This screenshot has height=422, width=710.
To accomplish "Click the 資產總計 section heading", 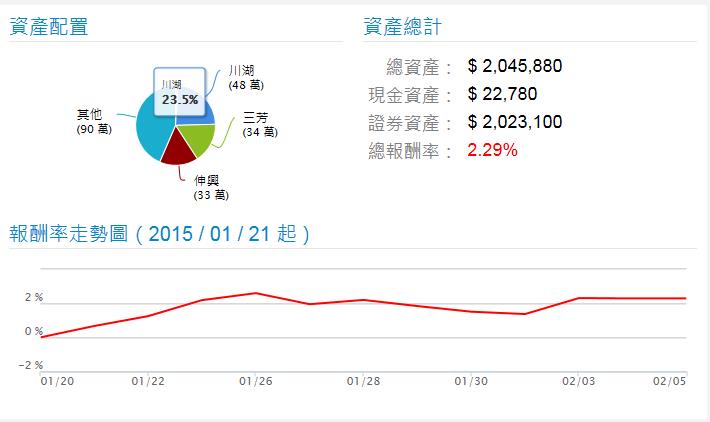I will (403, 27).
